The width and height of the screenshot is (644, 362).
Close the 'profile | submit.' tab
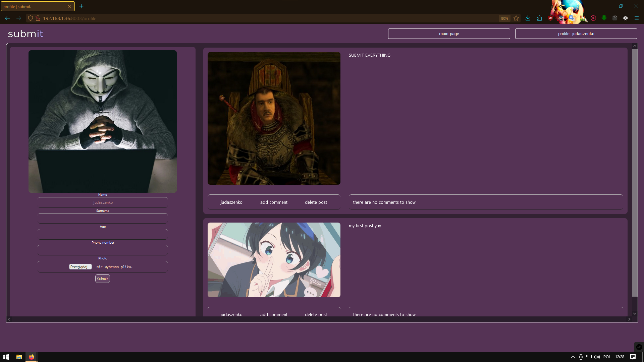pyautogui.click(x=69, y=6)
